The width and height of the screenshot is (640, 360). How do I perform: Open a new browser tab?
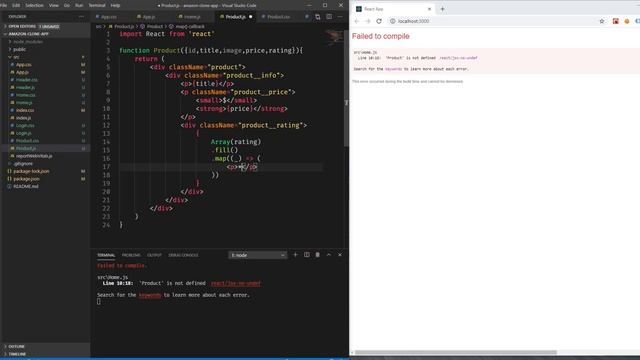tap(442, 9)
